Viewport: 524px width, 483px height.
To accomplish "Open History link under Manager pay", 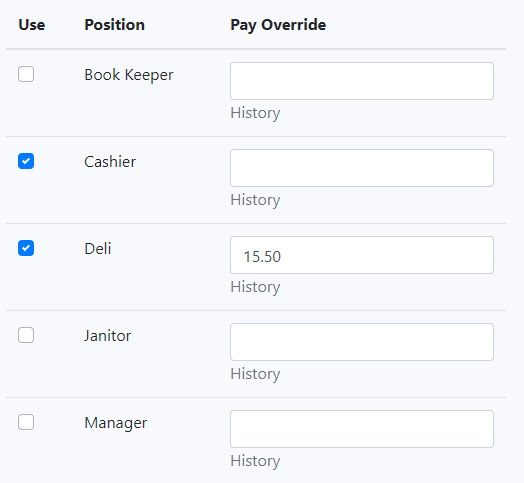I will coord(255,461).
